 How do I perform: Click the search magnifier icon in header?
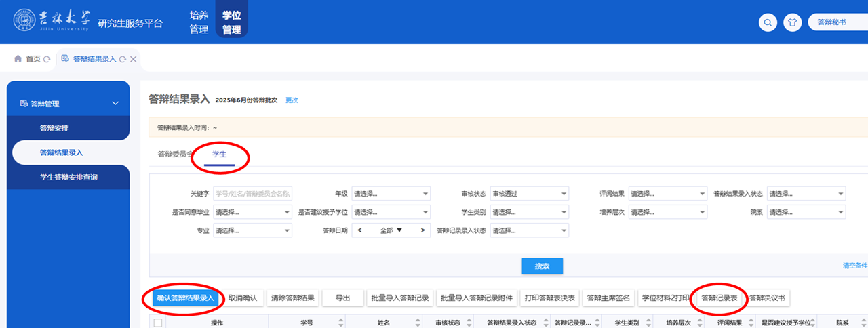[x=768, y=22]
